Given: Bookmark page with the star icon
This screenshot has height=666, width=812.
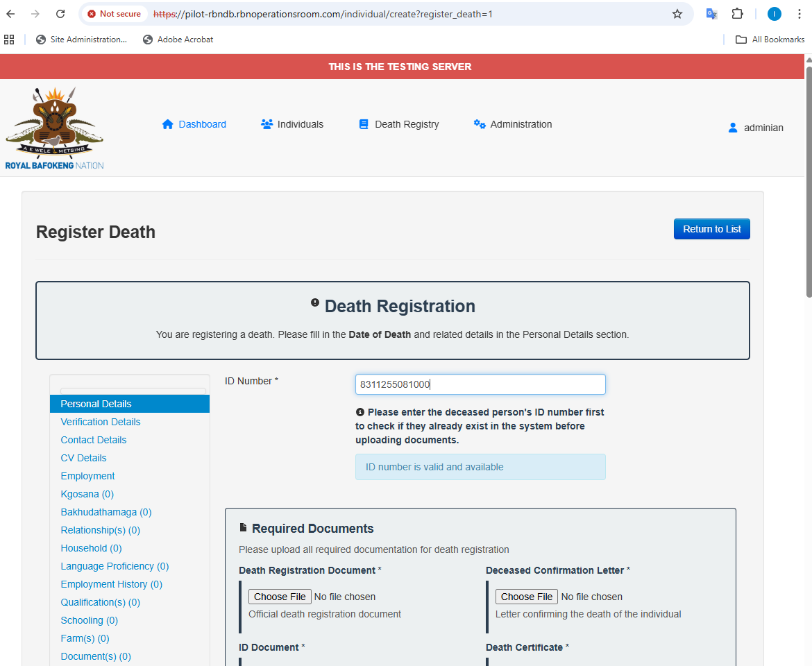Looking at the screenshot, I should click(x=677, y=14).
